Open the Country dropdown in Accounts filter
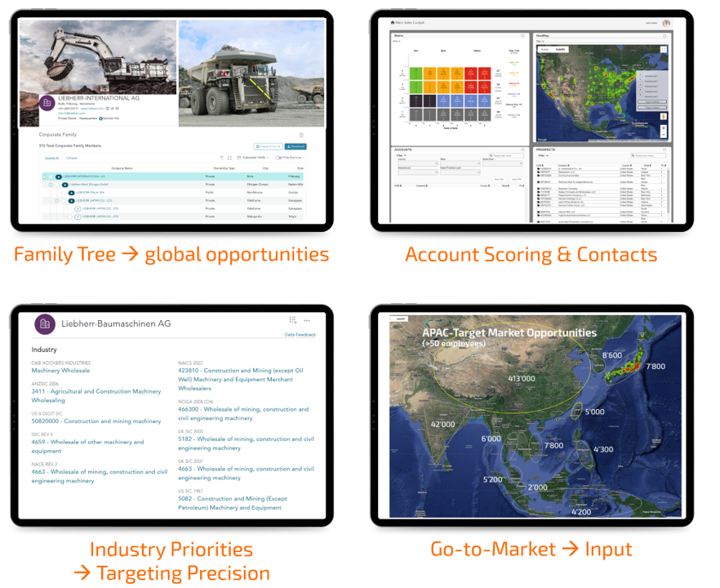720x588 pixels. pyautogui.click(x=417, y=163)
